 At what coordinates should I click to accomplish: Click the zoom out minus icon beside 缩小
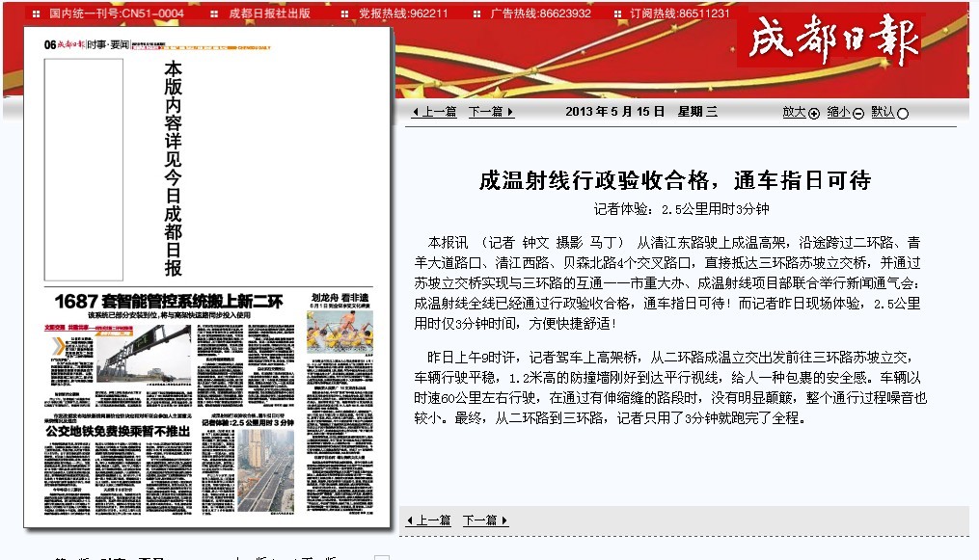[857, 113]
